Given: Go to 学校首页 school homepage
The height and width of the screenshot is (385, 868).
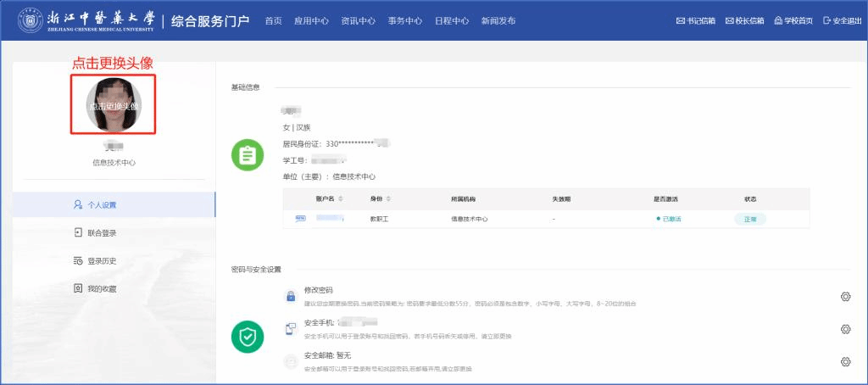Looking at the screenshot, I should coord(793,20).
